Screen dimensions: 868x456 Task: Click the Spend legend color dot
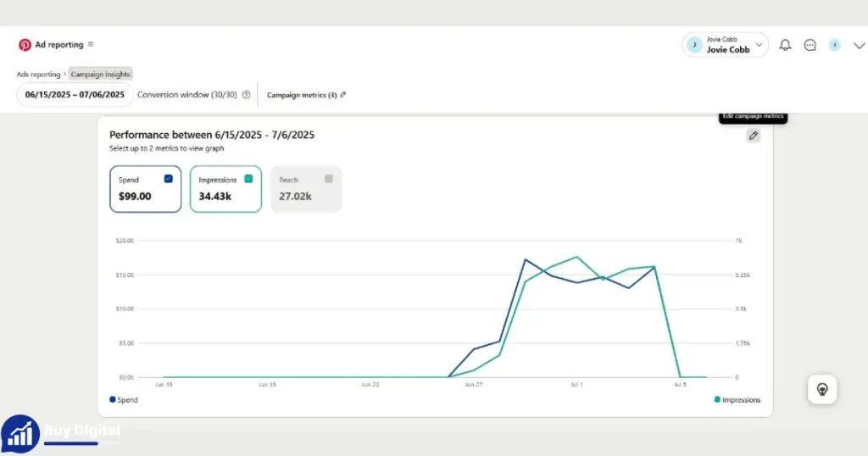pyautogui.click(x=113, y=399)
